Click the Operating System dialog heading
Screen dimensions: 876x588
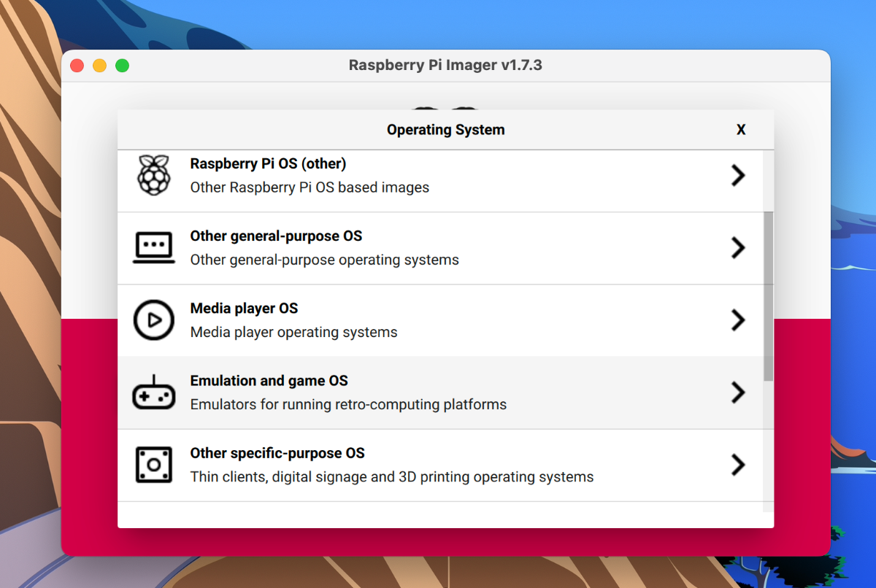[445, 130]
